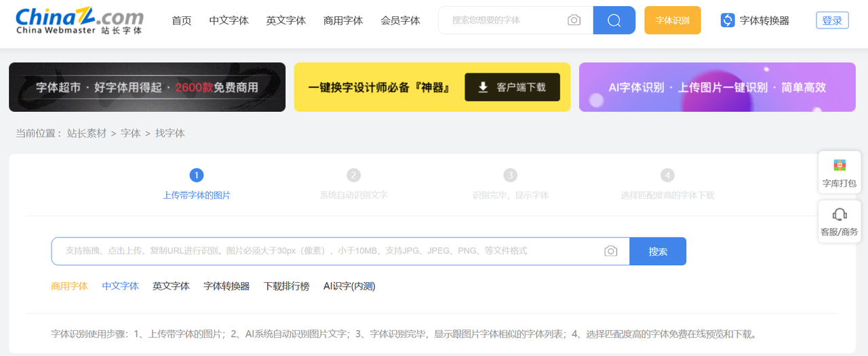This screenshot has width=868, height=356.
Task: Open the 首页 navigation item
Action: point(182,20)
